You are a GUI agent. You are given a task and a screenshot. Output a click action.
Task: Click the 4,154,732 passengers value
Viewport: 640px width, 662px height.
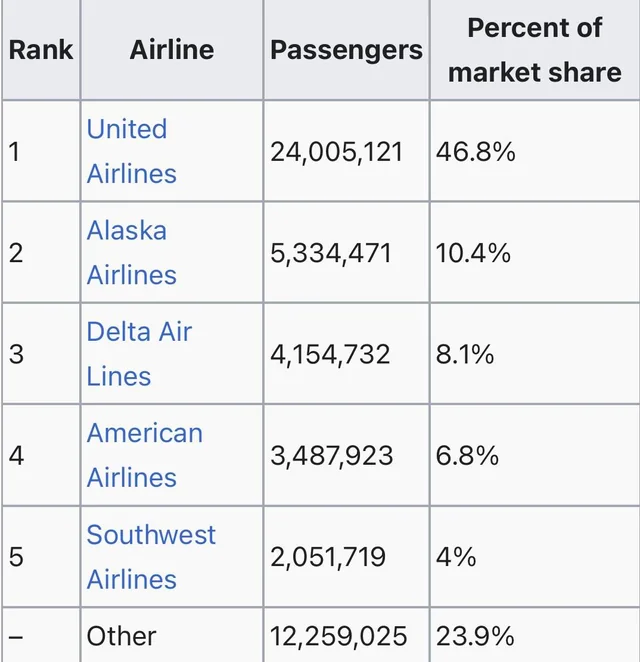330,354
